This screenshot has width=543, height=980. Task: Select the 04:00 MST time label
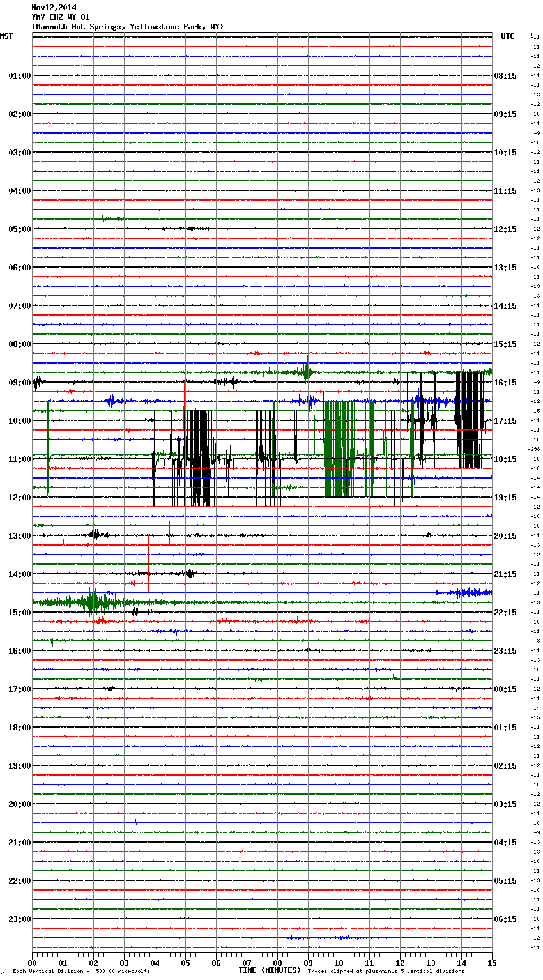pos(19,191)
